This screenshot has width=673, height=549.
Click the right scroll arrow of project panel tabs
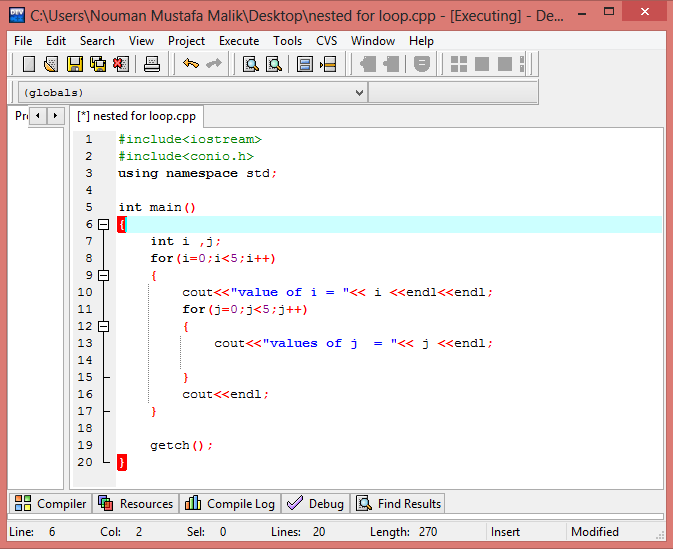(x=55, y=116)
